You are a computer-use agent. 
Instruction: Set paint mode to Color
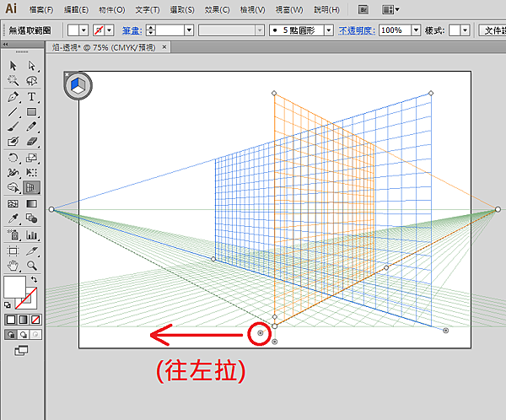click(11, 320)
